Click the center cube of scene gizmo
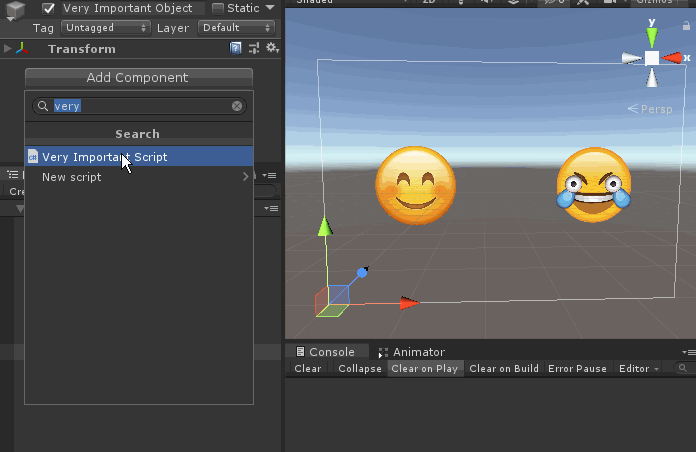The image size is (696, 452). click(x=652, y=58)
